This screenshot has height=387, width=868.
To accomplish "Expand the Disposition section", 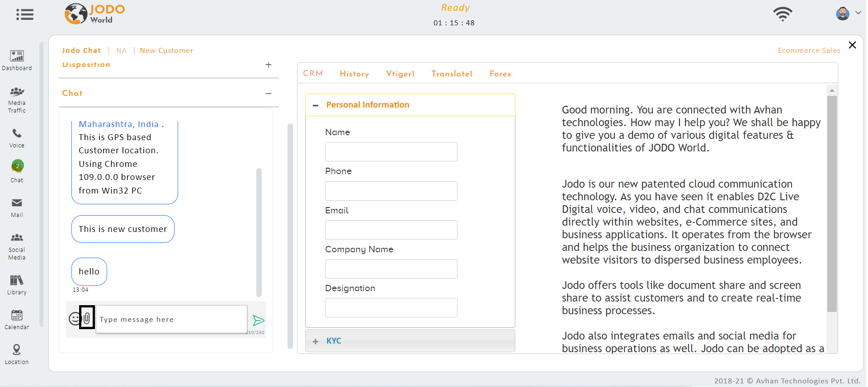I will pyautogui.click(x=269, y=65).
